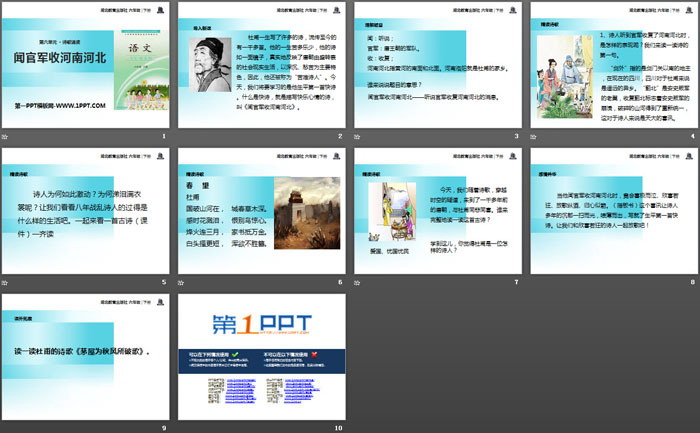This screenshot has width=700, height=433.
Task: Click animation star icon under slide 3
Action: coord(357,137)
